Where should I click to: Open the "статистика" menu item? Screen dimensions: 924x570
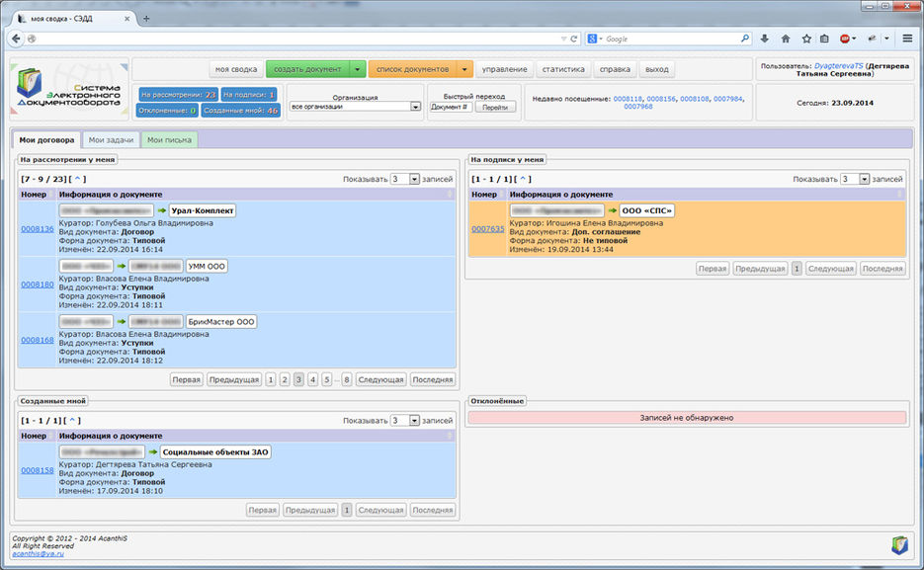563,69
